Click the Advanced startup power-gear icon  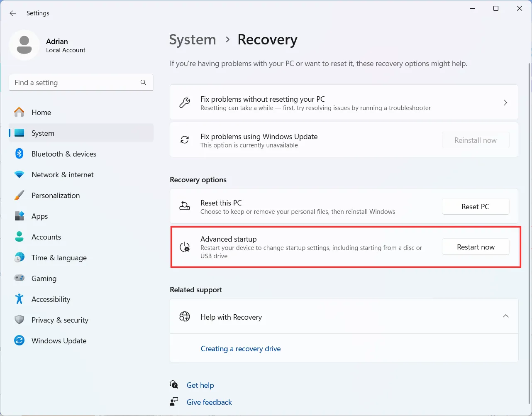tap(185, 247)
